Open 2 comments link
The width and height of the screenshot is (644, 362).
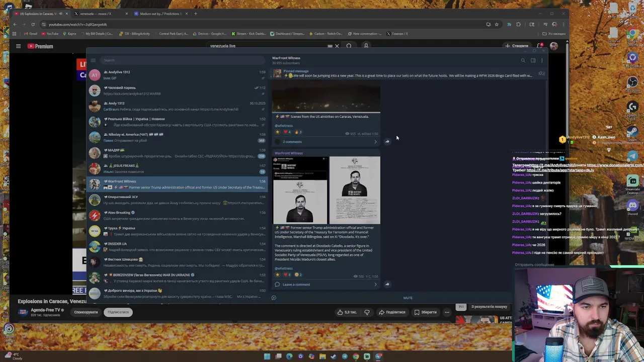(x=292, y=142)
